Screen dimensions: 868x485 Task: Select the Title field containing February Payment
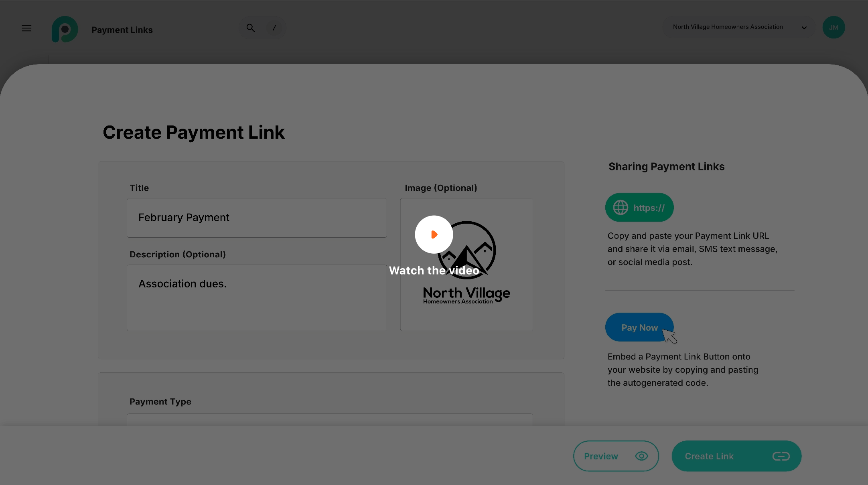[x=257, y=218]
